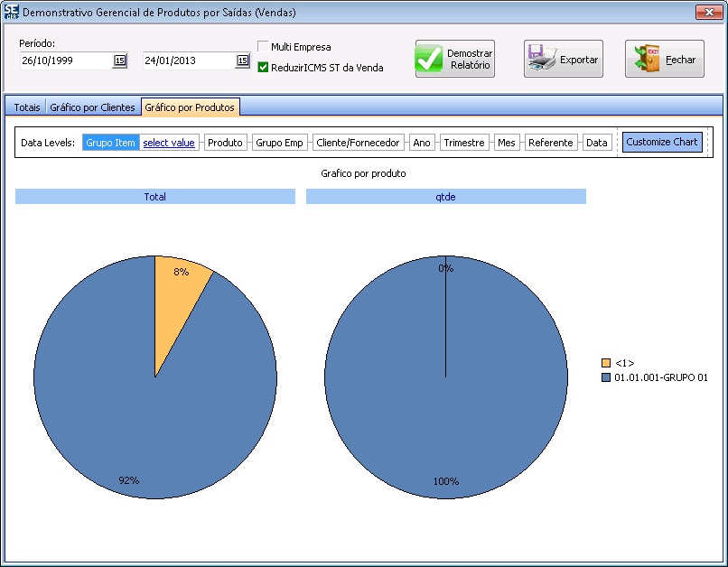
Task: Switch to the Totais tab
Action: click(x=26, y=107)
